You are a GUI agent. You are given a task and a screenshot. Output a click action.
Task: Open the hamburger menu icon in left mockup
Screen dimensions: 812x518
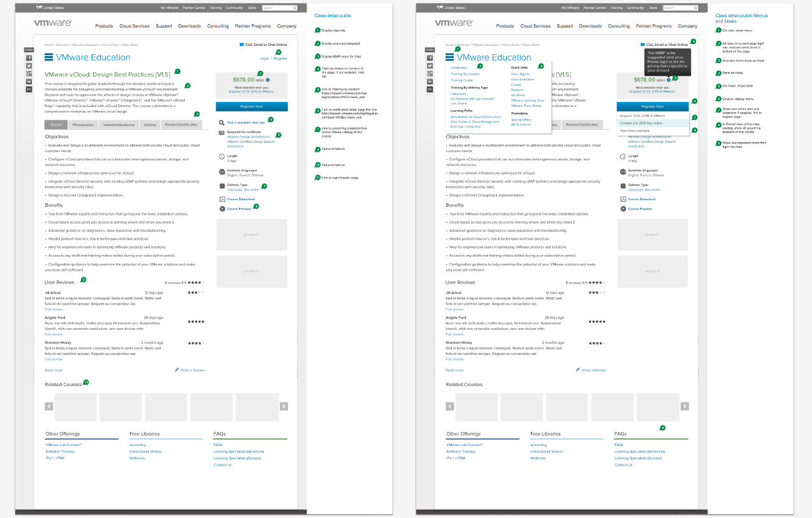point(48,57)
